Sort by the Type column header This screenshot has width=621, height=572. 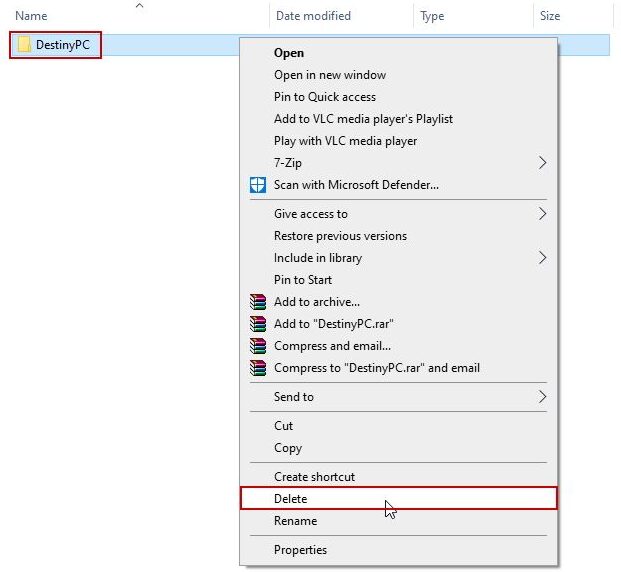[x=432, y=16]
